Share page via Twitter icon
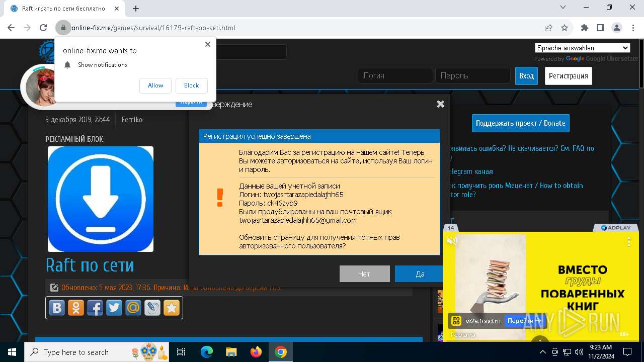644x362 pixels. (x=114, y=307)
